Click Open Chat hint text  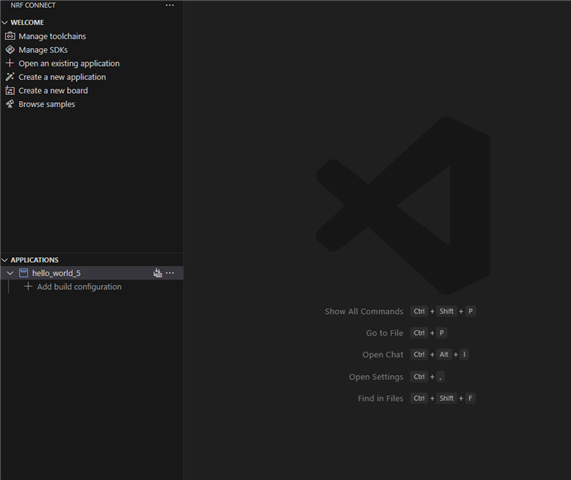(x=383, y=355)
